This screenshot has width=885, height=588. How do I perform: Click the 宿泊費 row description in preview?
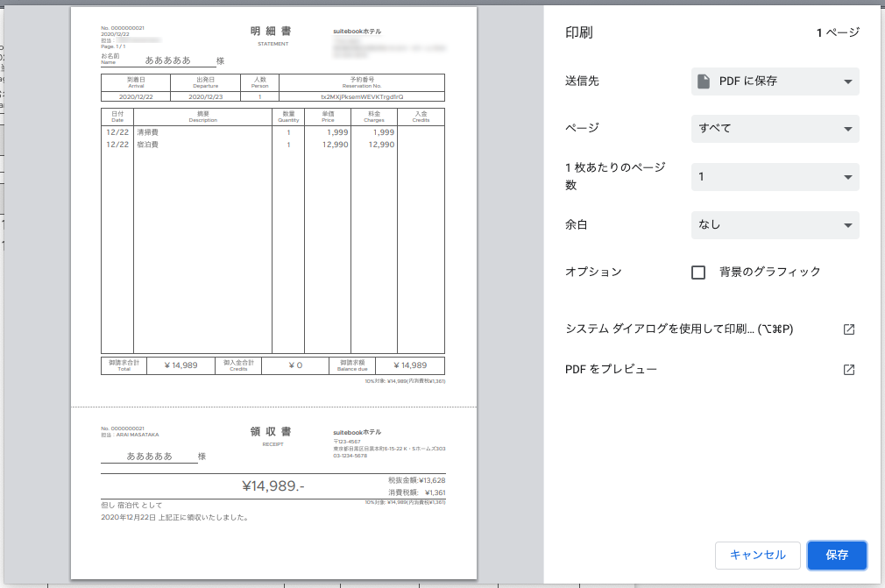pos(148,145)
